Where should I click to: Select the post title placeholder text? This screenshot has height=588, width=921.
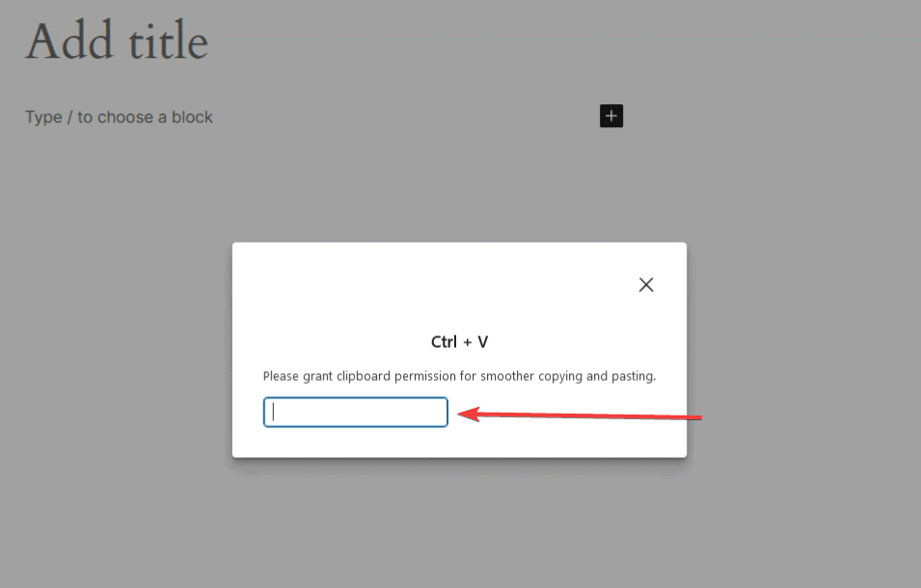(117, 41)
